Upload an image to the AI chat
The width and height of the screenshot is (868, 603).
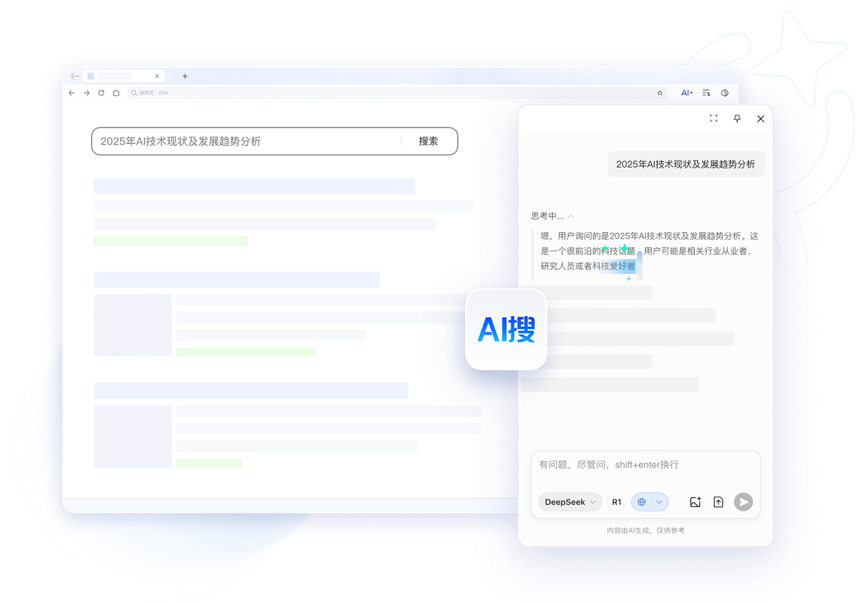click(x=695, y=502)
